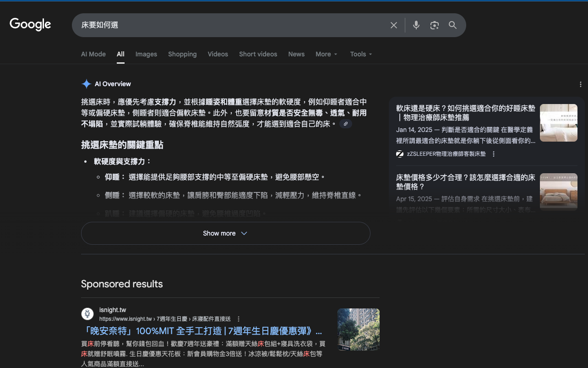Click the sponsored ad building thumbnail

point(358,330)
